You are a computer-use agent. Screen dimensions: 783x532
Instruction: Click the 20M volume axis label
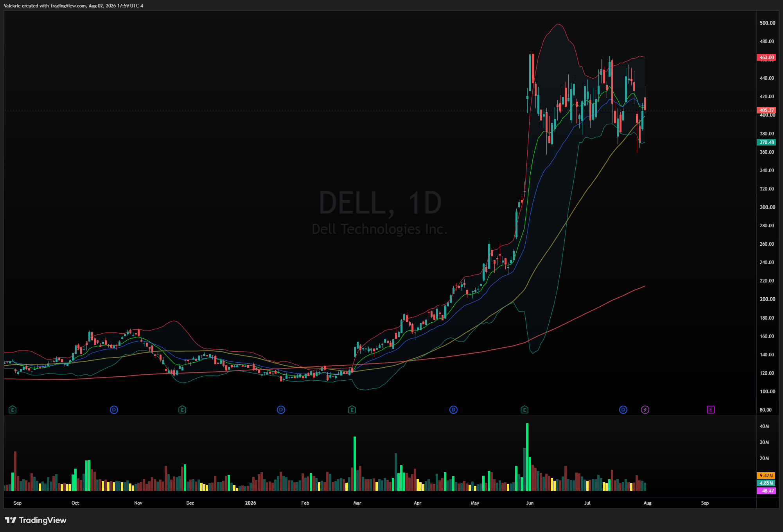point(764,458)
